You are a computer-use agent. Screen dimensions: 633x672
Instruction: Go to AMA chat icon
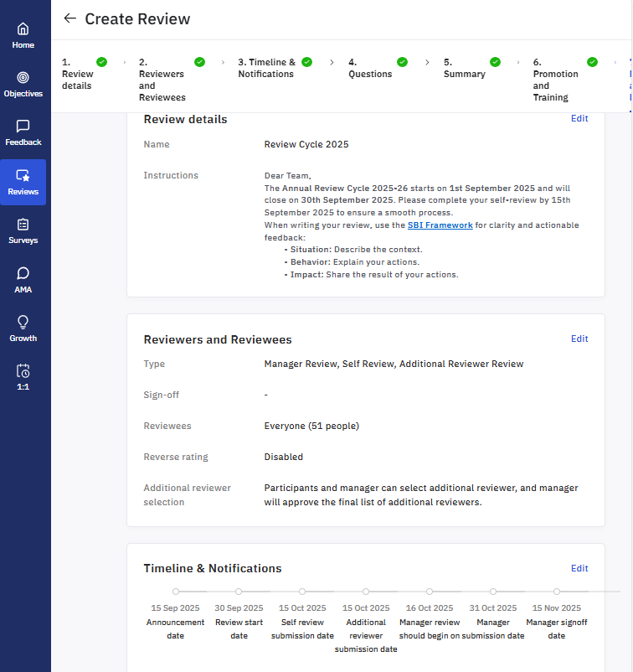[23, 274]
